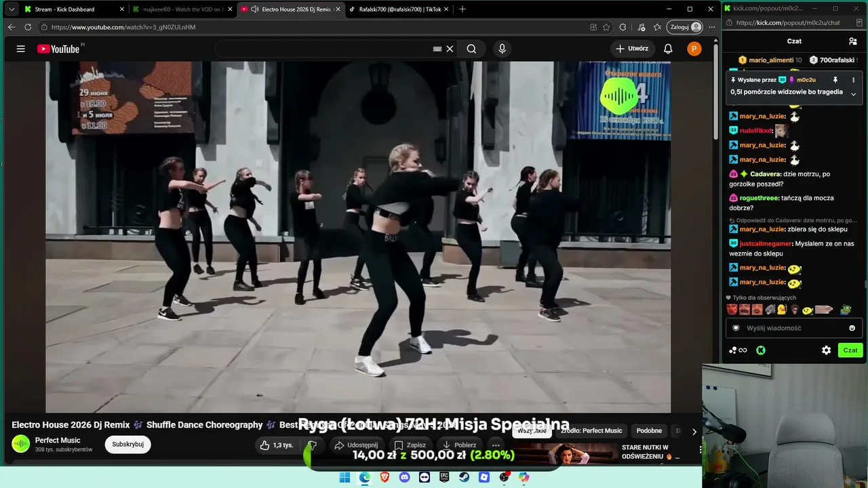
Task: Open a new browser tab
Action: tap(462, 9)
